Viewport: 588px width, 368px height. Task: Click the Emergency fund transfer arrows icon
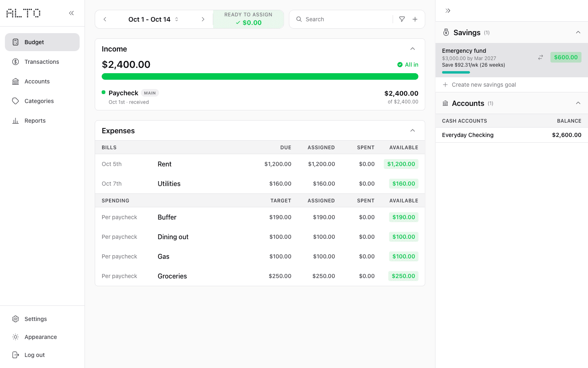point(540,57)
